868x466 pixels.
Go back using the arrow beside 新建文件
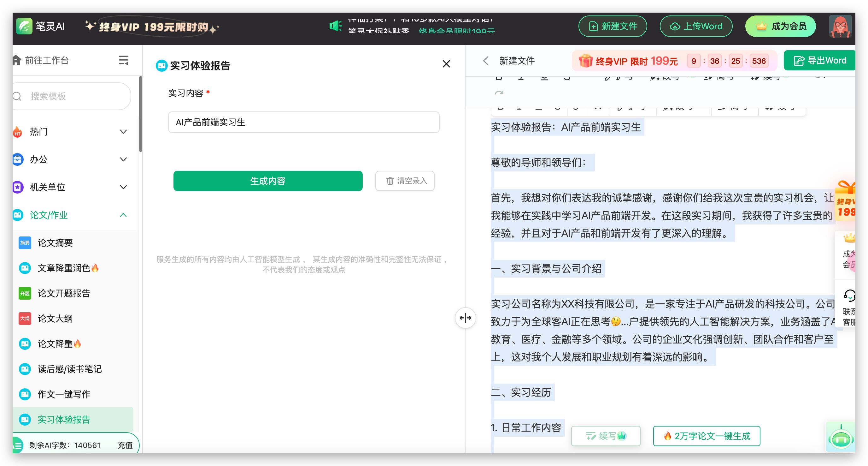485,61
